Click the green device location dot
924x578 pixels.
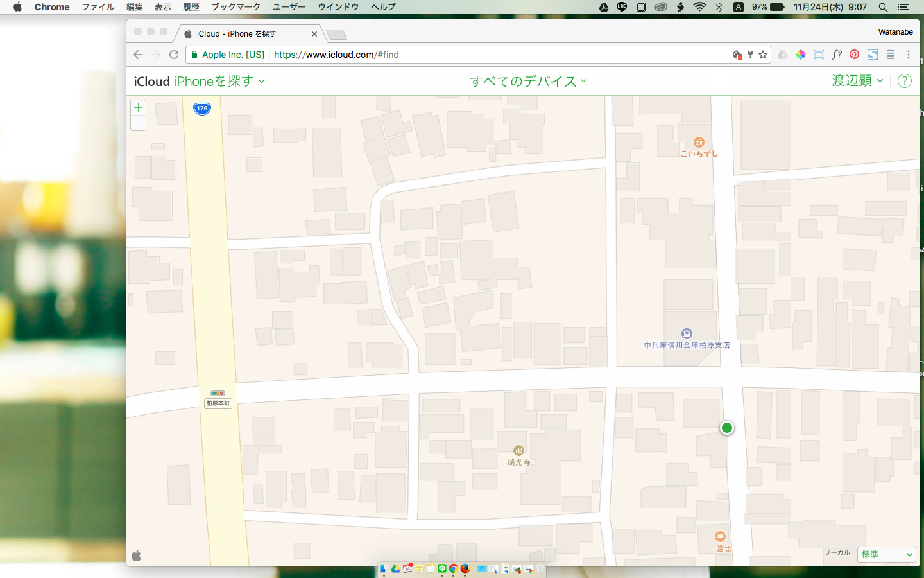[727, 428]
